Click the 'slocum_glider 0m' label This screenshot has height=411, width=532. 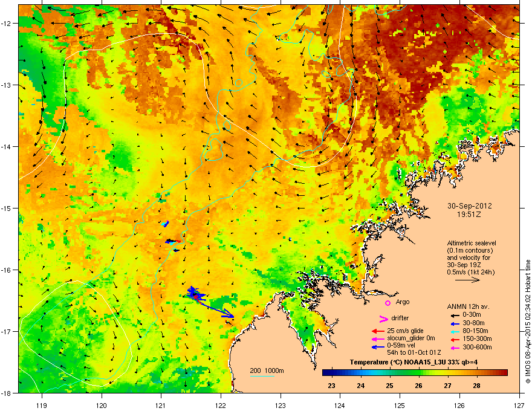[x=411, y=338]
